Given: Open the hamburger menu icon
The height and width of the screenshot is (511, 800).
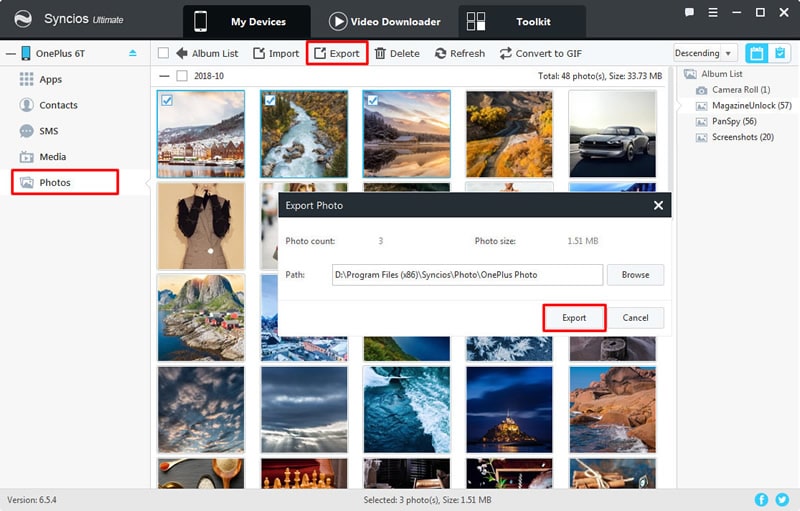Looking at the screenshot, I should click(x=713, y=13).
